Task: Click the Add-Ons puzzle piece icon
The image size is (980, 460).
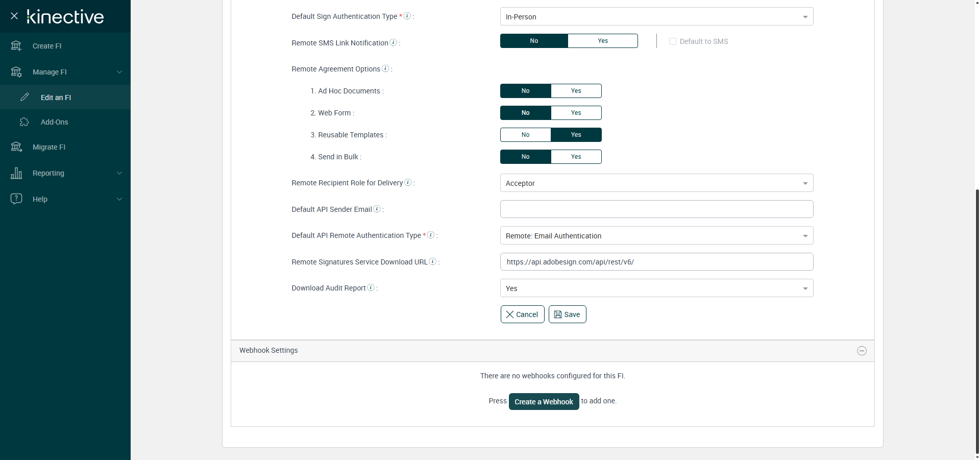Action: 24,122
